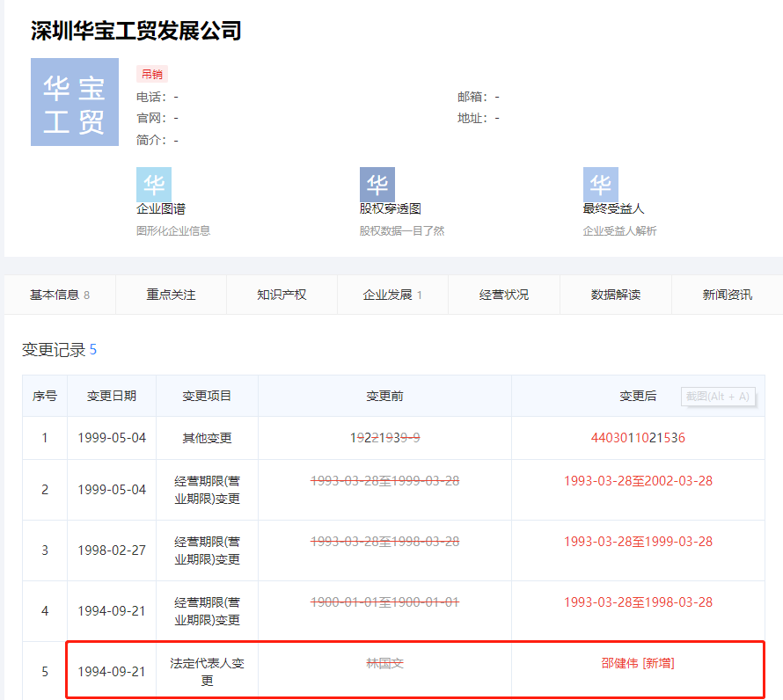The height and width of the screenshot is (700, 783).
Task: Select the 企业发展 tab
Action: point(392,295)
